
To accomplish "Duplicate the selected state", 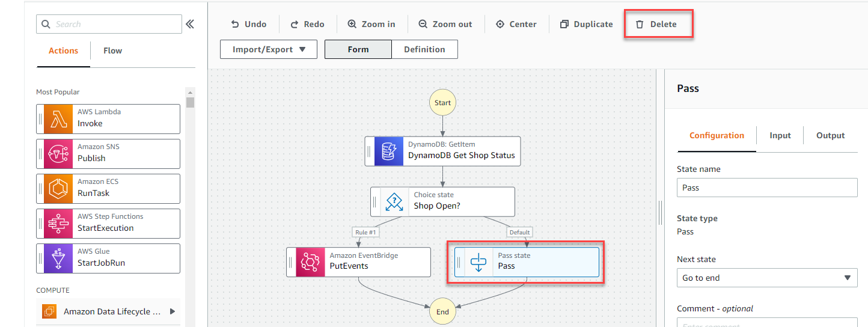I will tap(586, 24).
